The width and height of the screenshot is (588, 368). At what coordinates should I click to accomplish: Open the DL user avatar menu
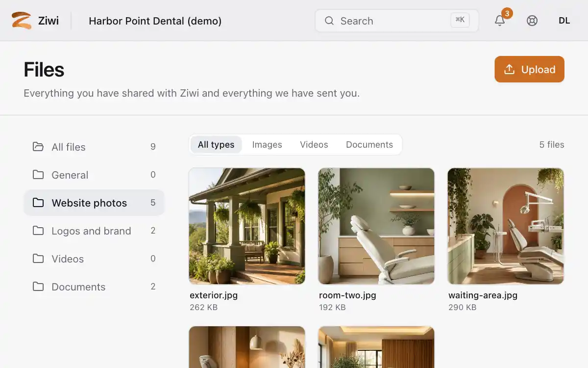click(564, 21)
